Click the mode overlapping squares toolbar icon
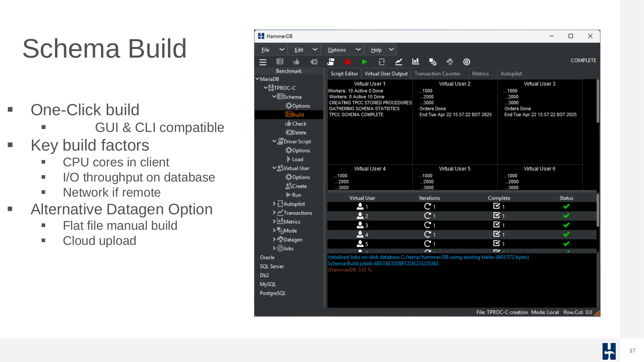 pos(432,62)
